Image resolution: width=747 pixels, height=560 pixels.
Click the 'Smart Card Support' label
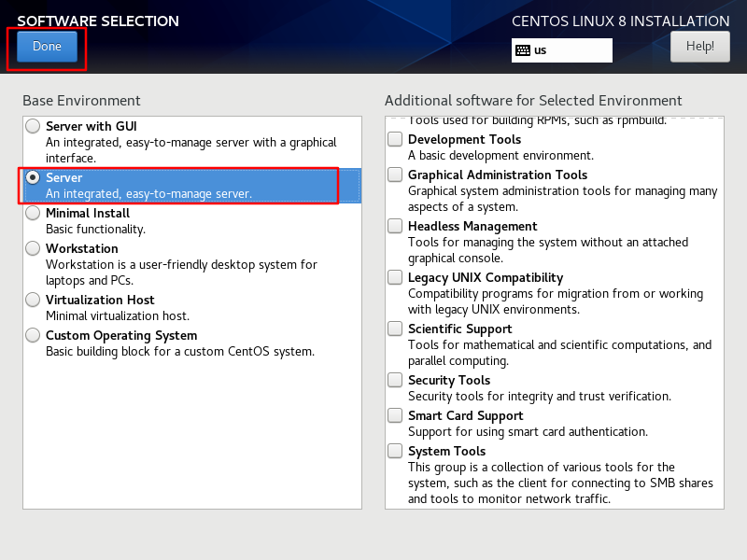click(x=465, y=415)
